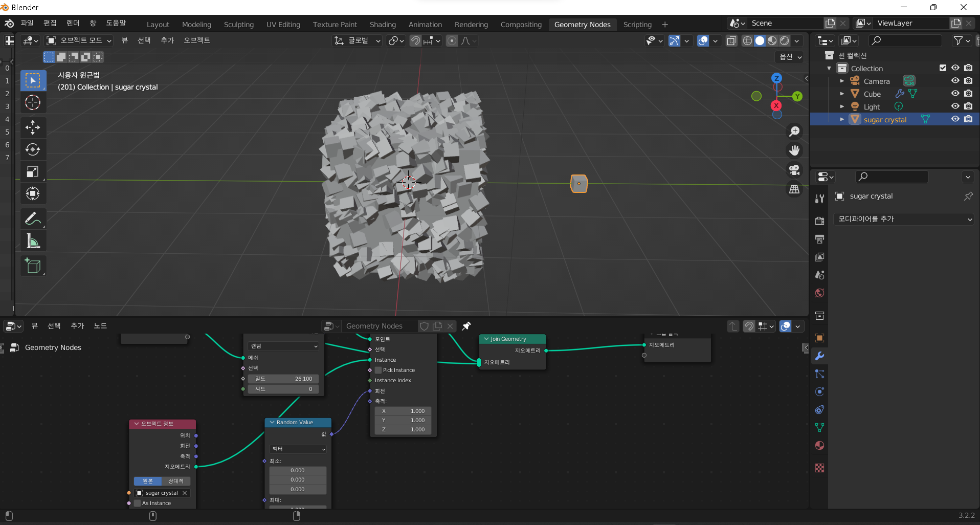Switch to the Layout workspace tab

(158, 25)
